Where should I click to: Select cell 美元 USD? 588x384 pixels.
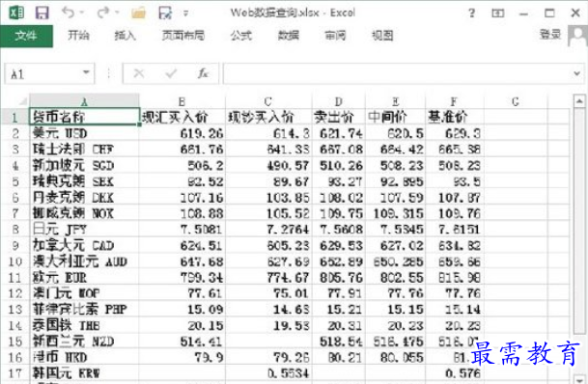point(84,133)
